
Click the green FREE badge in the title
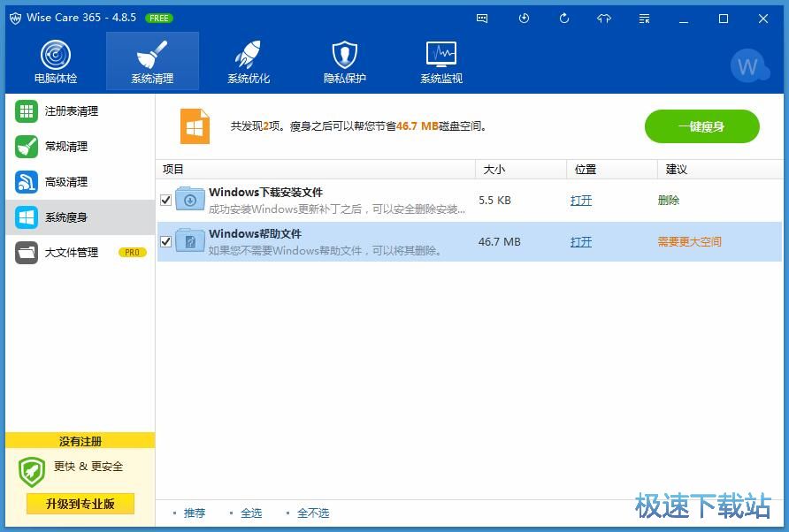tap(159, 18)
